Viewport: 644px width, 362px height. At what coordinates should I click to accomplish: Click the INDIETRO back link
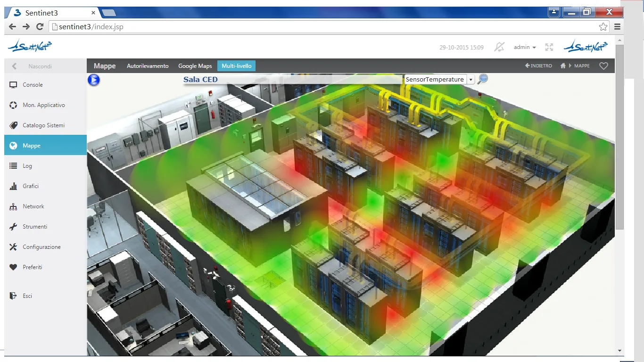538,66
